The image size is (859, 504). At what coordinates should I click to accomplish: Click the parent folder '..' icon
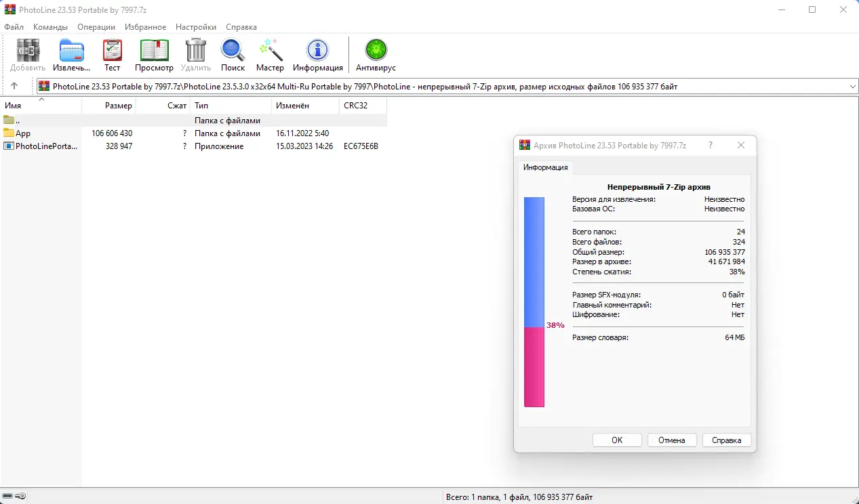9,120
